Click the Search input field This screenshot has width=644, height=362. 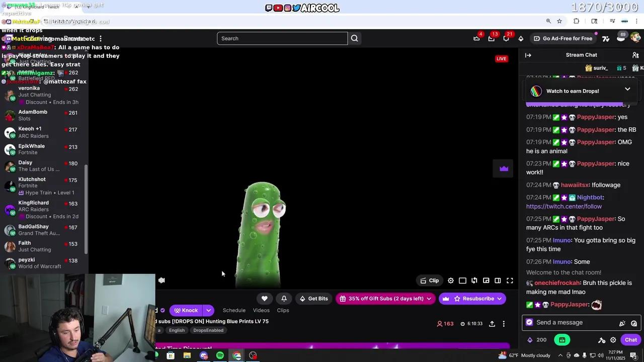(282, 38)
